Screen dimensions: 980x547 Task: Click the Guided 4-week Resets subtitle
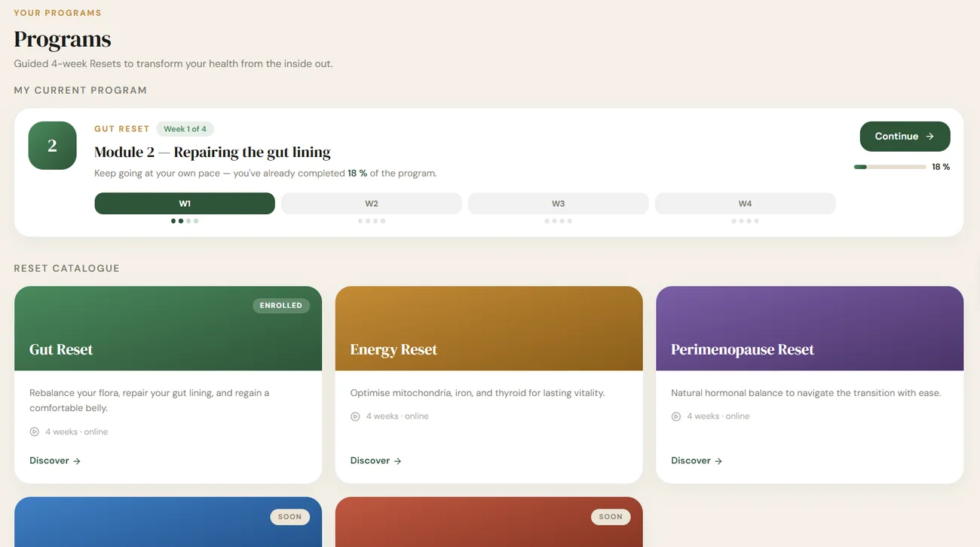173,64
